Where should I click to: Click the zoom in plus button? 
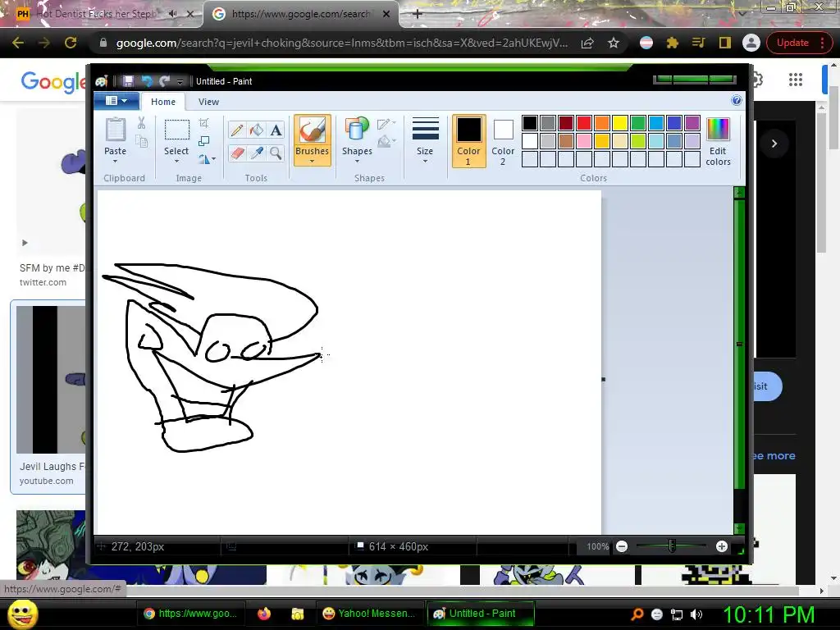722,546
